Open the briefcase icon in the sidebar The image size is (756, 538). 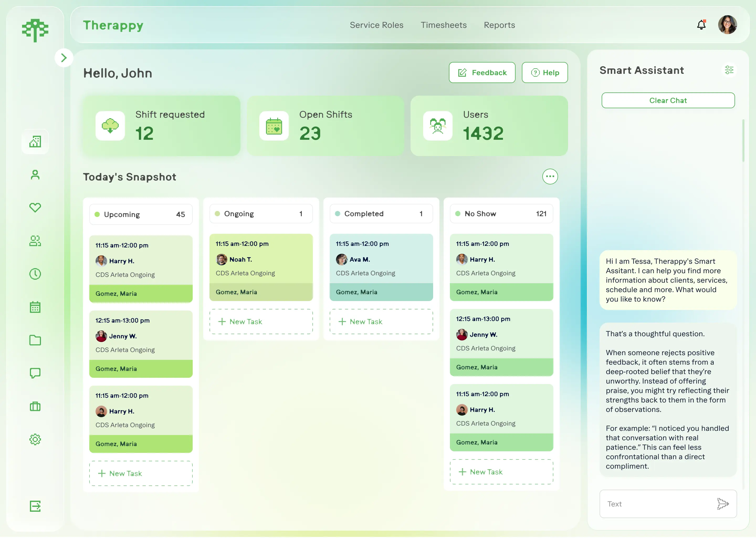click(x=35, y=406)
